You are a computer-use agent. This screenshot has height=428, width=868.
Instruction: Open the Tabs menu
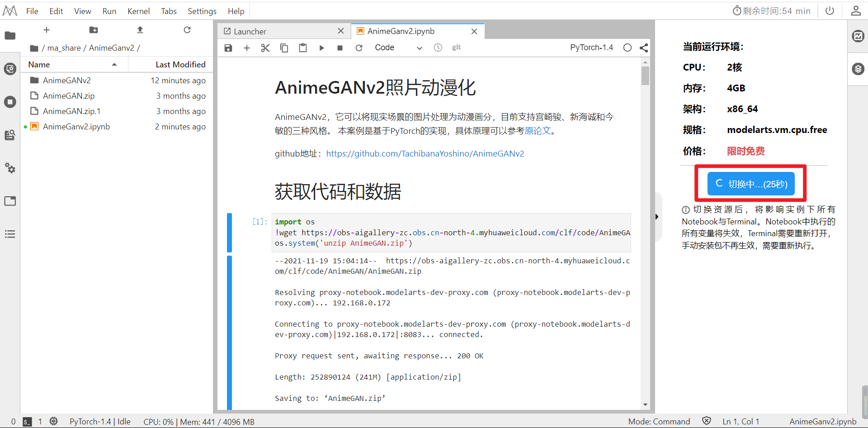(169, 11)
